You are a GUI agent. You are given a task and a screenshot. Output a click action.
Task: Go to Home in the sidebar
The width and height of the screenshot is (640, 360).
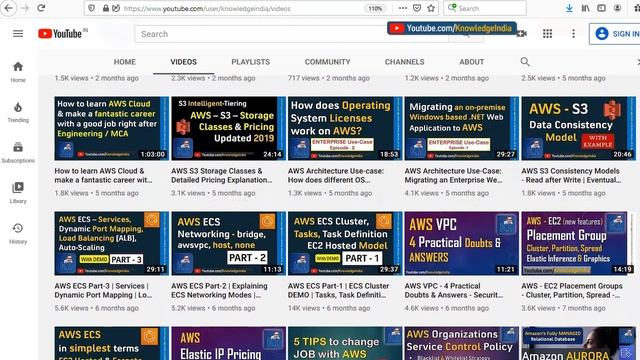point(18,71)
